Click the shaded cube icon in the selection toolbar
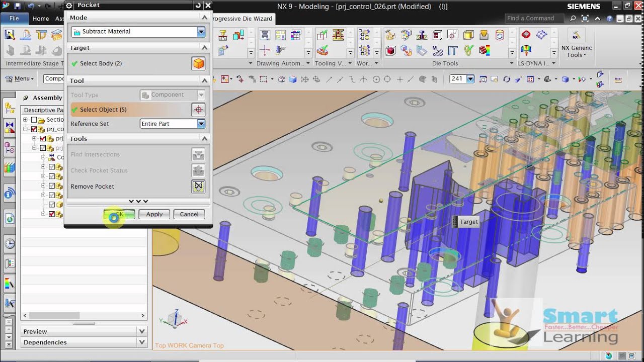Screen dimensions: 644x362 (x=293, y=79)
